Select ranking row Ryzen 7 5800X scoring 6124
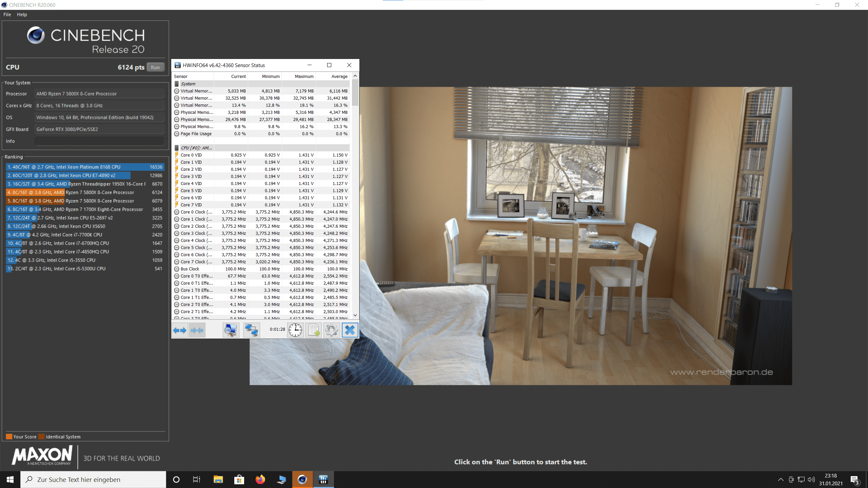 click(x=85, y=192)
